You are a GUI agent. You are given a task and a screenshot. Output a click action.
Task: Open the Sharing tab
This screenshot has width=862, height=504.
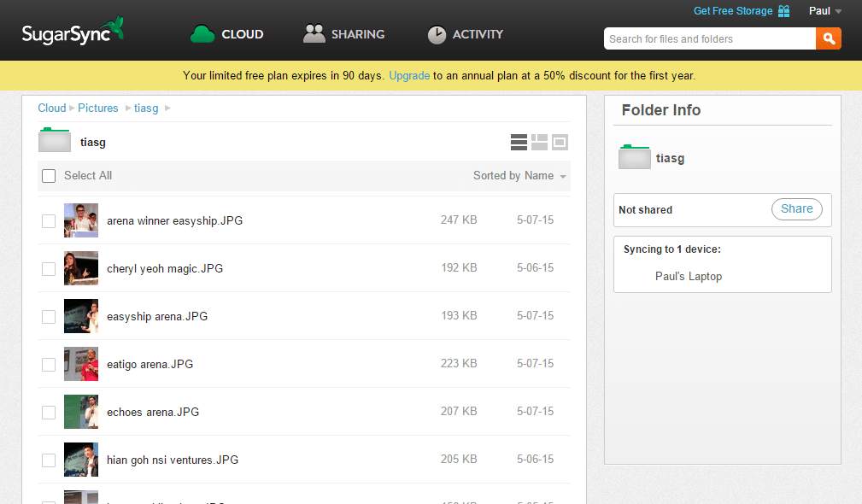(x=344, y=34)
